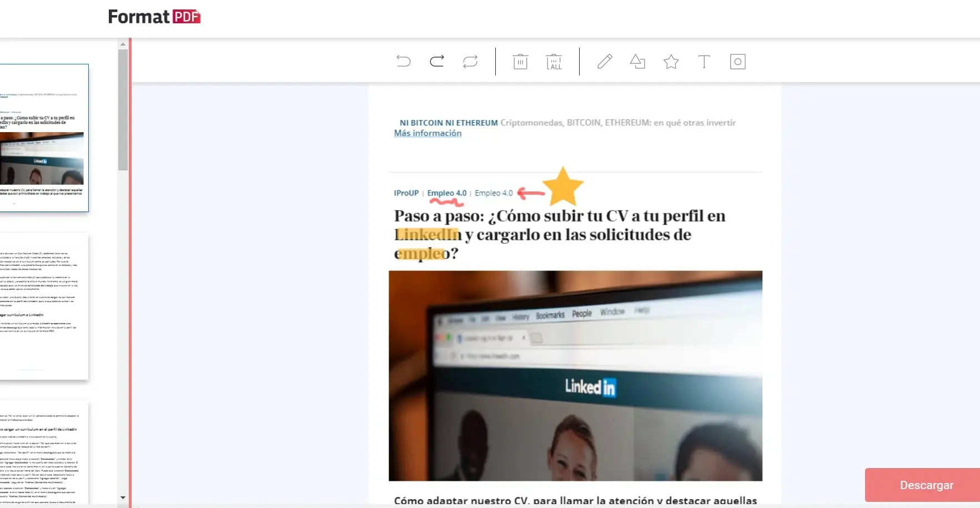Click the article headline 'Paso a paso'
980x508 pixels.
(560, 234)
